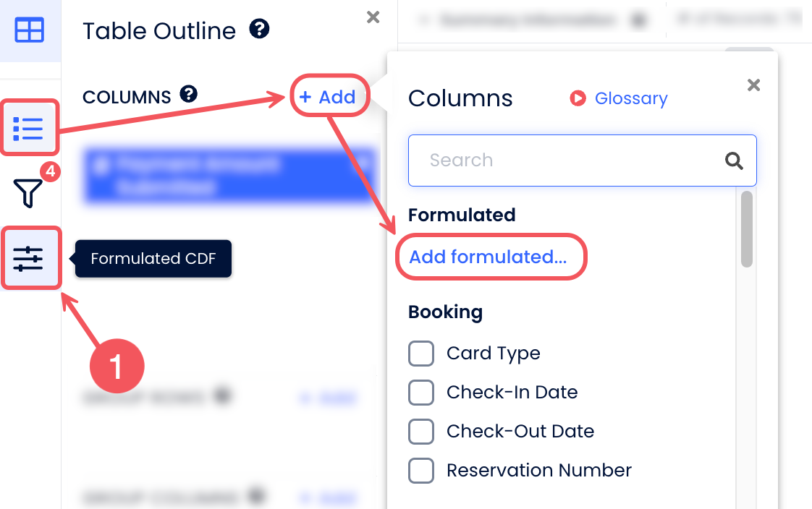Click the Table Outline help icon
This screenshot has width=812, height=509.
tap(259, 30)
